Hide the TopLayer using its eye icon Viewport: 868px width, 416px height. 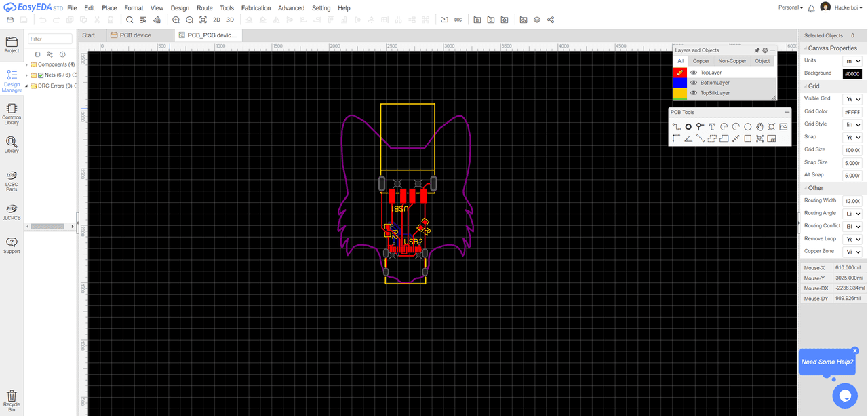[x=694, y=73]
